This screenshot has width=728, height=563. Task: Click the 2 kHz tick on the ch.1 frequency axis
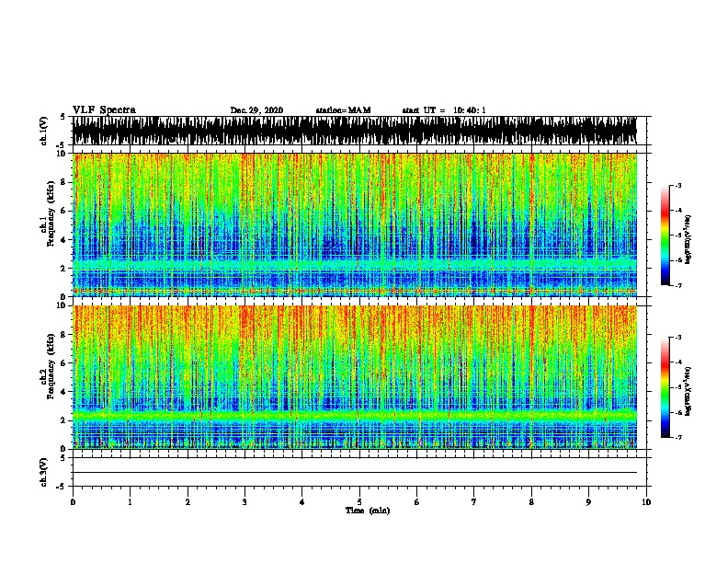pos(64,268)
